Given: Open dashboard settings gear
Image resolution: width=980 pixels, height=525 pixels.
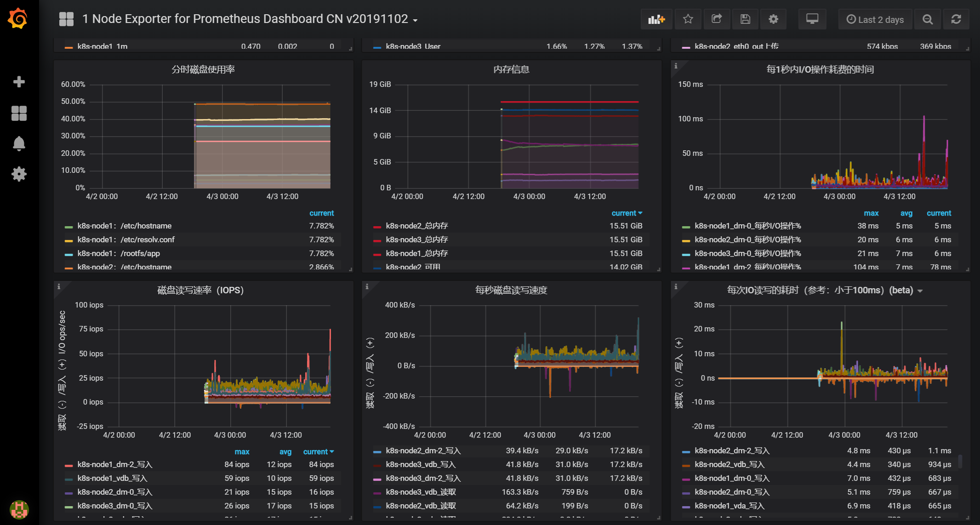Looking at the screenshot, I should 774,19.
